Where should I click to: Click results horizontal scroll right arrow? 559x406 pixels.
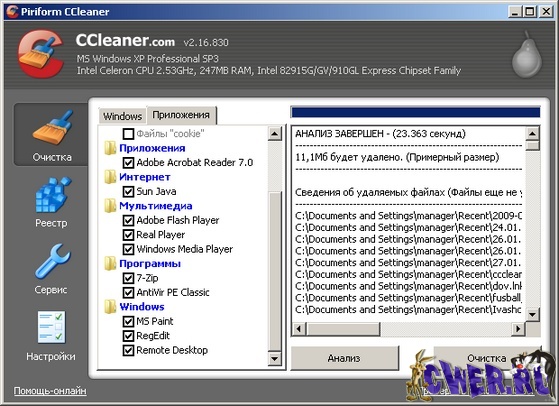518,328
